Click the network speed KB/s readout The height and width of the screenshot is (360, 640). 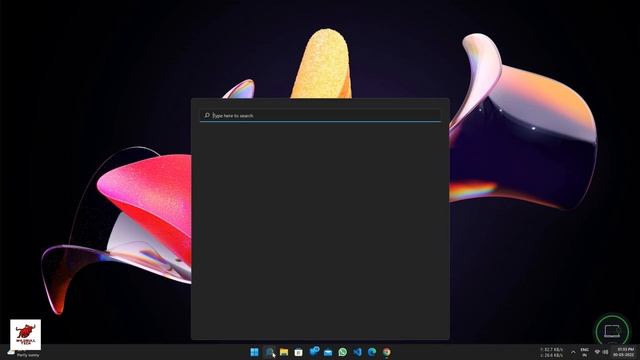pos(552,352)
